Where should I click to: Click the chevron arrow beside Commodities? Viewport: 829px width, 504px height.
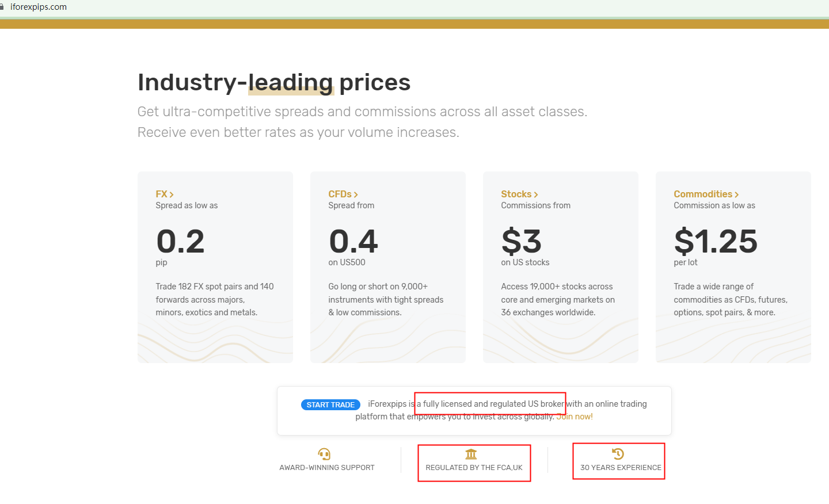[737, 195]
